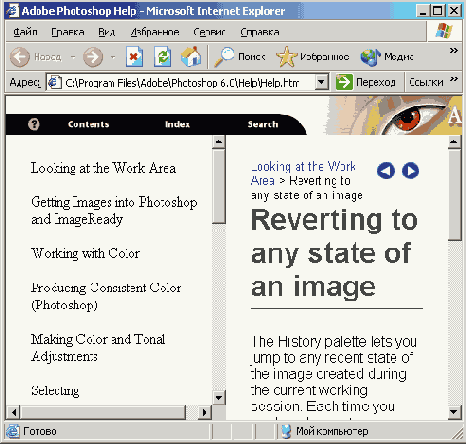Click the Home page icon
Viewport: 466px width, 444px height.
point(191,56)
